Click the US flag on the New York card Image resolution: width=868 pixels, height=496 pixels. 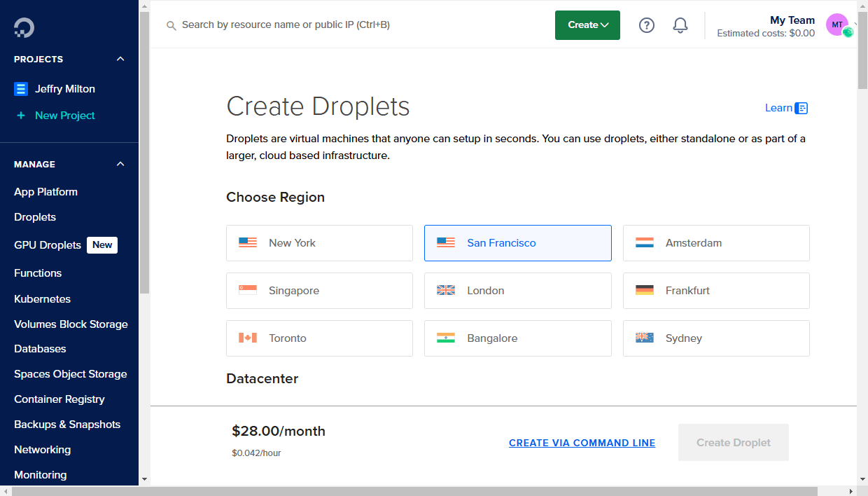click(x=247, y=242)
